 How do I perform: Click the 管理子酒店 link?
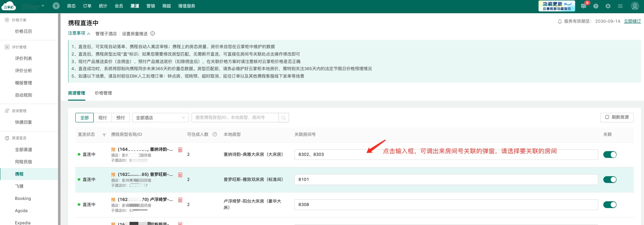(x=106, y=34)
